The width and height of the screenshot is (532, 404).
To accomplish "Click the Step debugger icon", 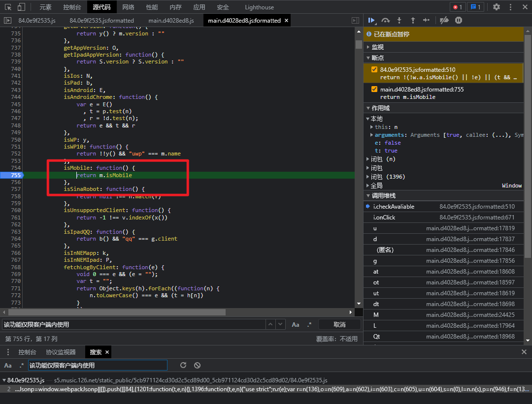I will click(427, 21).
